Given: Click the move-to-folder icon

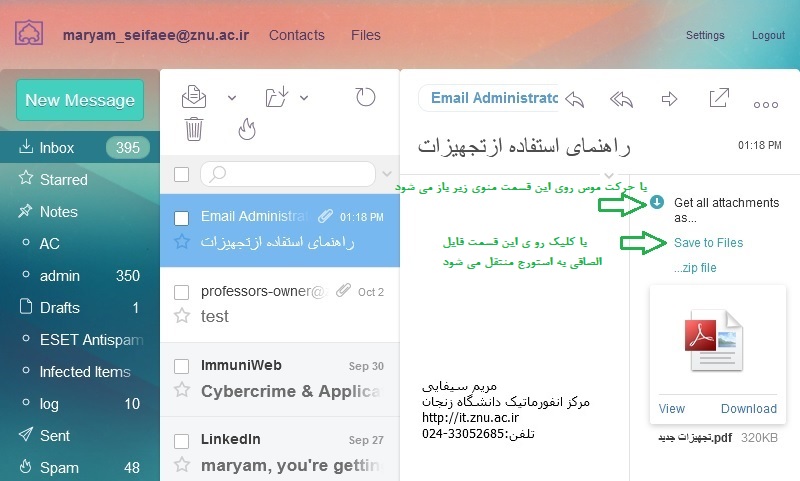Looking at the screenshot, I should coord(277,97).
